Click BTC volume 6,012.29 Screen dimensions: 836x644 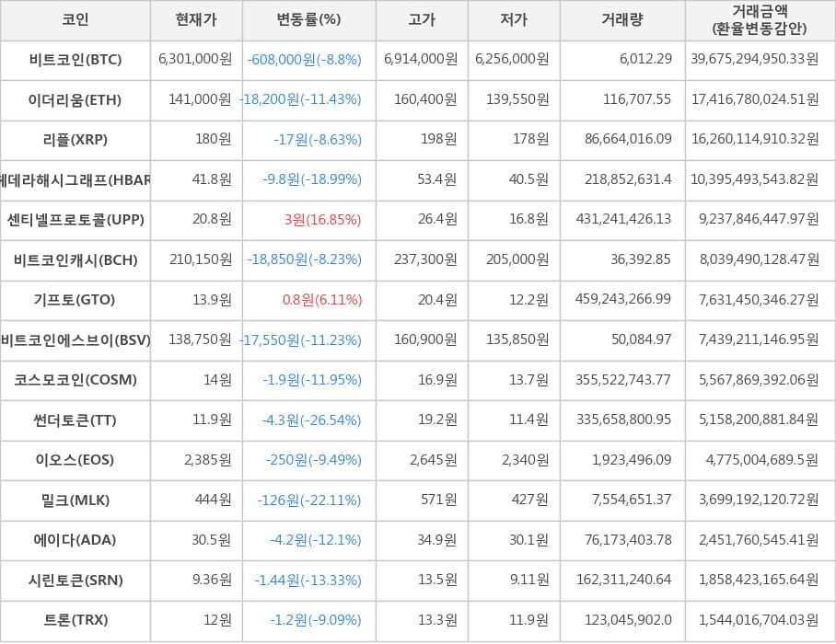coord(645,59)
